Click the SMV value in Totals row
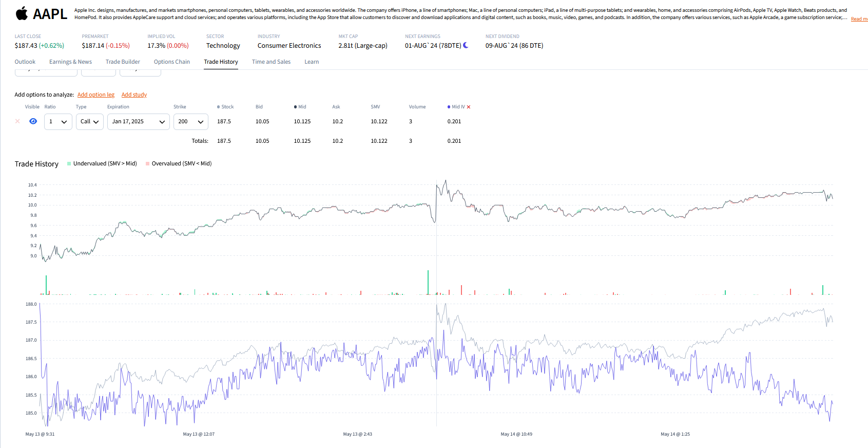Image resolution: width=868 pixels, height=448 pixels. (379, 141)
